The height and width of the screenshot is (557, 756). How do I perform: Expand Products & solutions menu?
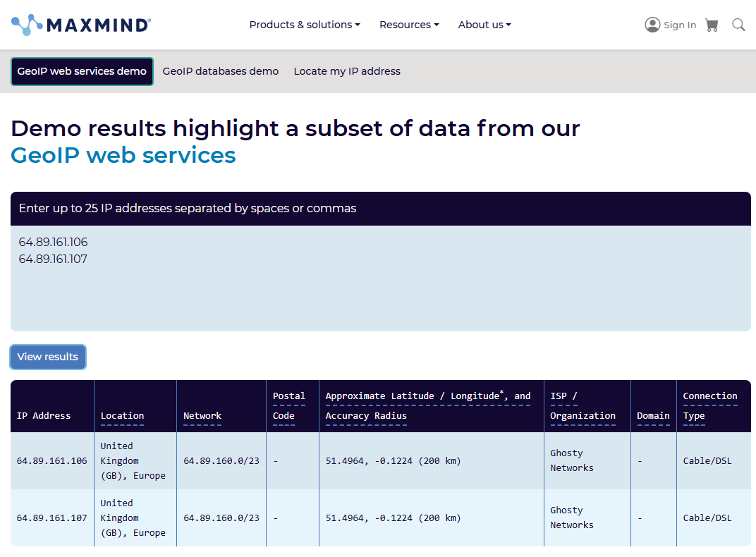point(305,25)
